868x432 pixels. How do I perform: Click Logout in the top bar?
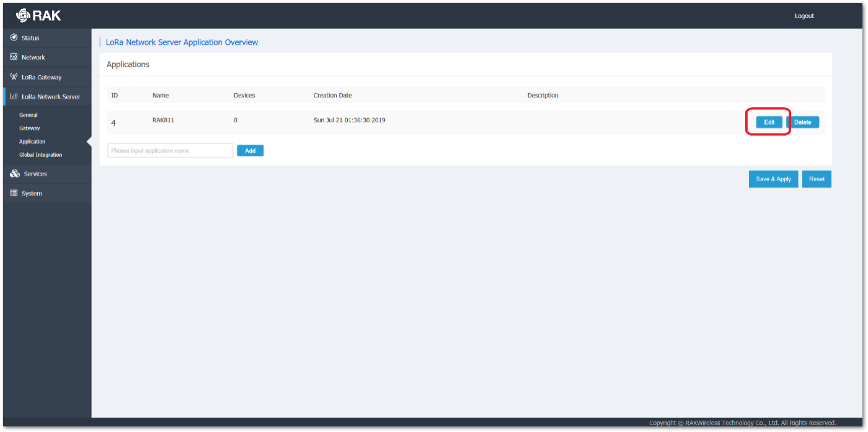804,16
